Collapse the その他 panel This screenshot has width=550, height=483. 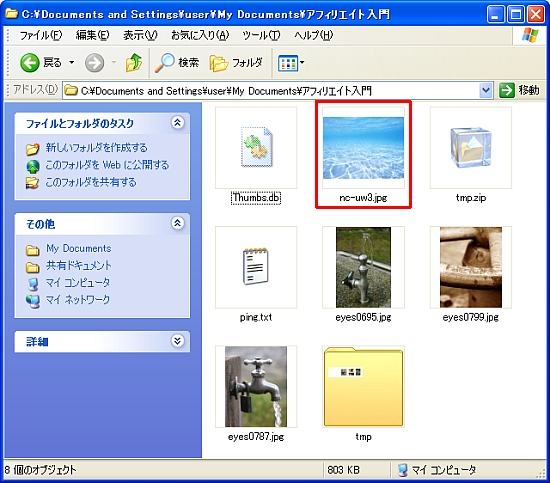click(177, 223)
